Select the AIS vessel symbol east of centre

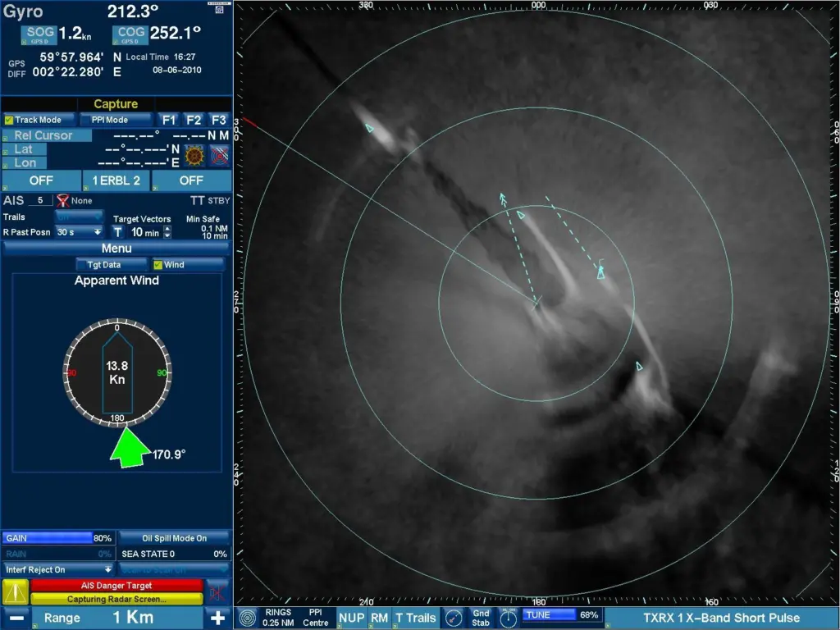(x=601, y=272)
